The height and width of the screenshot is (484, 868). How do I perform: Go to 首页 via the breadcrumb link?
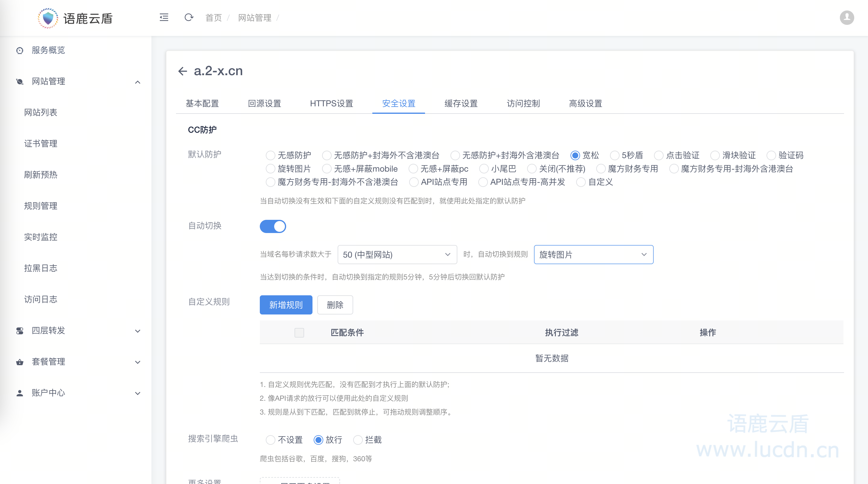pos(213,18)
